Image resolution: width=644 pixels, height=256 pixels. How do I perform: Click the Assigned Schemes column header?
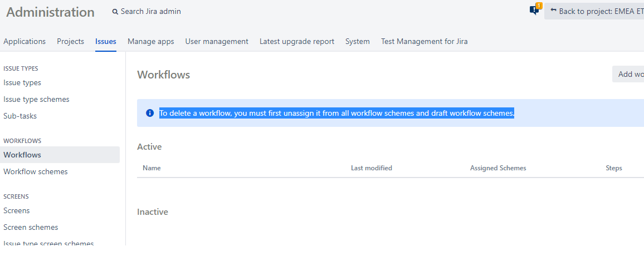(x=498, y=168)
